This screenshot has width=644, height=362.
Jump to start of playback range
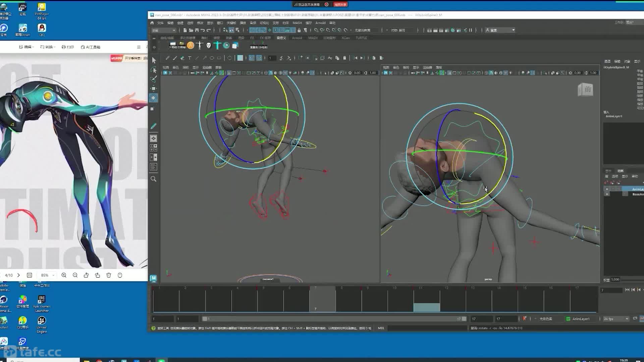click(627, 290)
